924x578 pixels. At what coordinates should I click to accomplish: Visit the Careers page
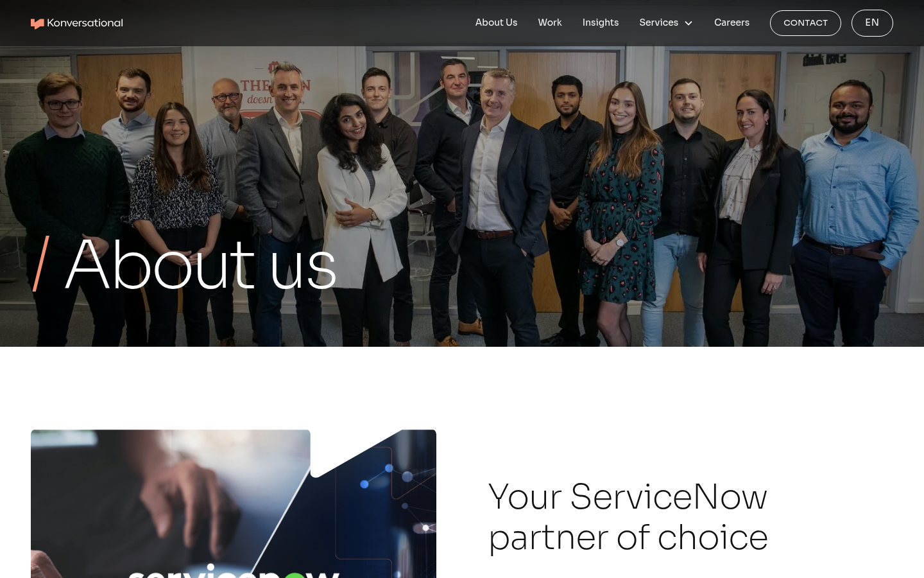tap(732, 22)
